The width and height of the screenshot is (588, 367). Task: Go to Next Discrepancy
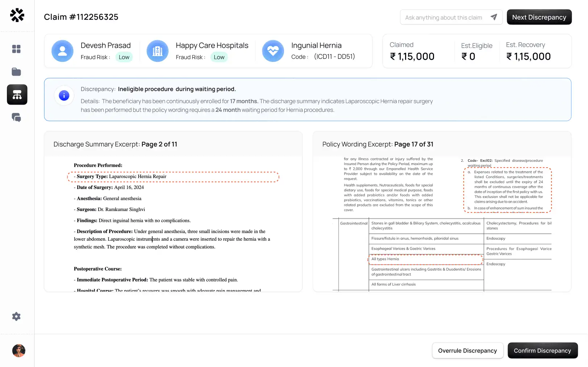539,17
